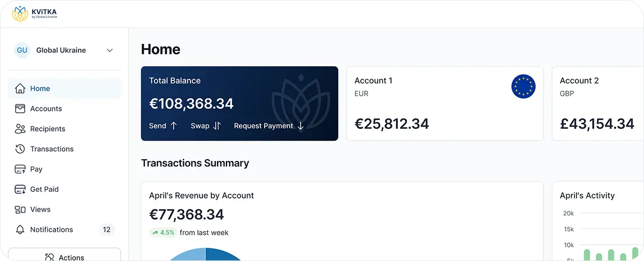This screenshot has height=261, width=644.
Task: Click the Transactions history clock icon
Action: pos(20,149)
